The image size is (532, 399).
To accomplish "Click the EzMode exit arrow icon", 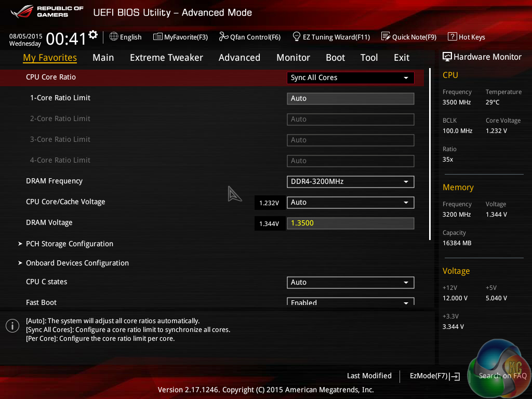I will click(455, 376).
